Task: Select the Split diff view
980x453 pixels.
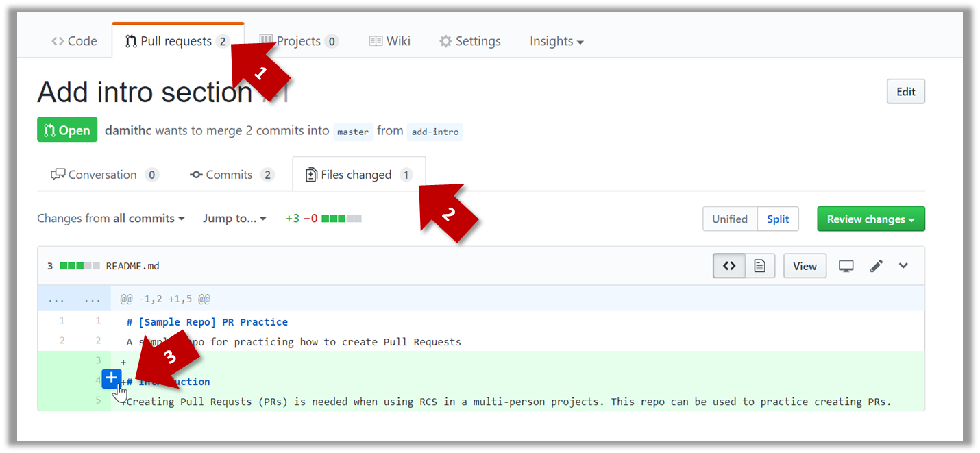Action: (778, 219)
